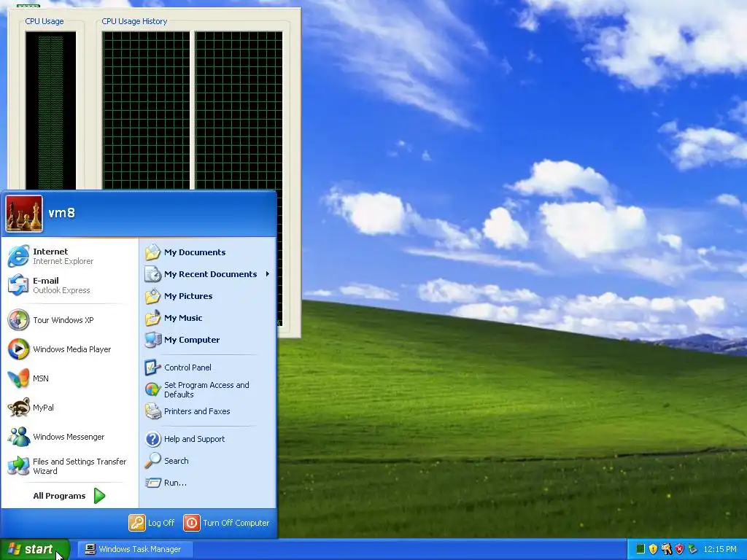This screenshot has height=560, width=747.
Task: Click the right CPU Usage History graph
Action: 239,111
